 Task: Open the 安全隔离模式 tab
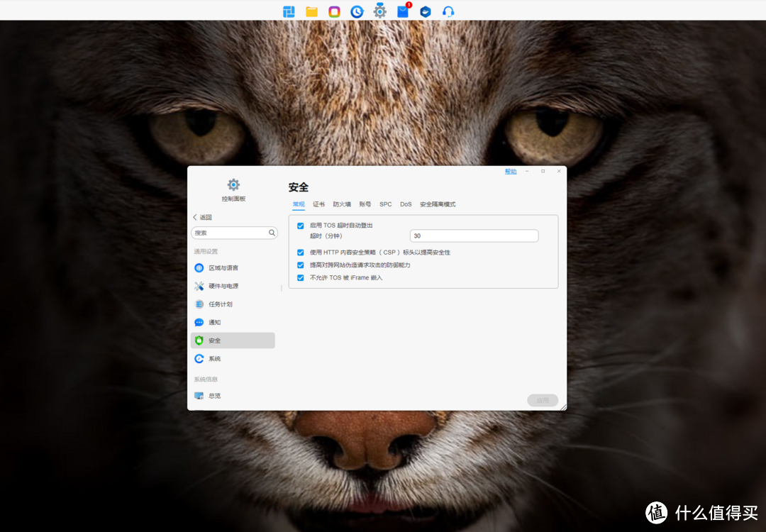pos(438,204)
